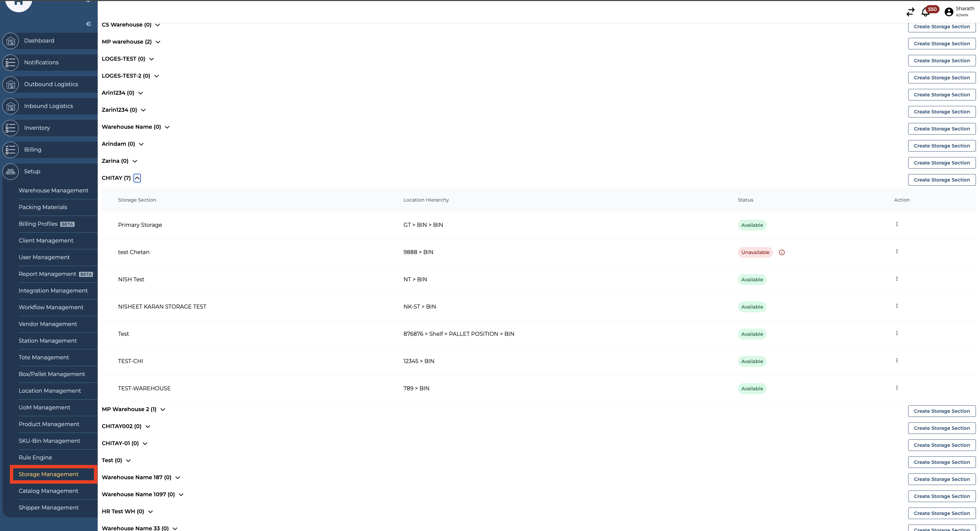The image size is (980, 531).
Task: Click the Inbound Logistics sidebar icon
Action: tap(11, 106)
